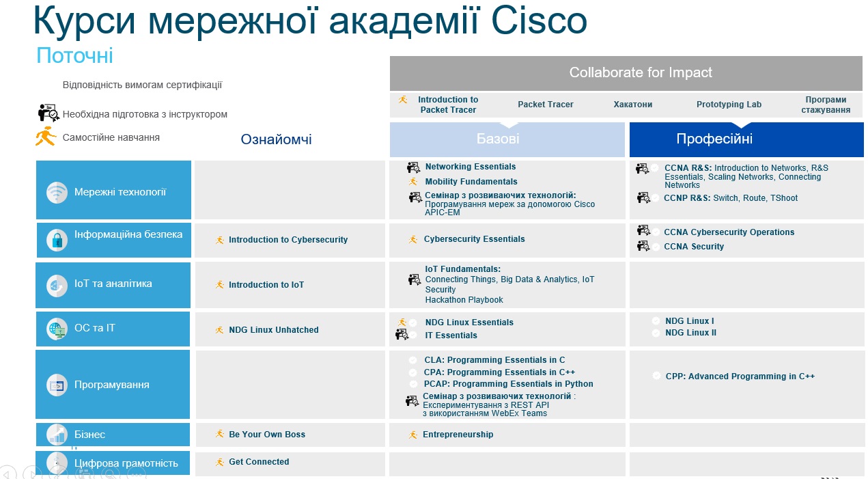This screenshot has height=479, width=868.
Task: Select the Програми стажування item
Action: tap(826, 105)
